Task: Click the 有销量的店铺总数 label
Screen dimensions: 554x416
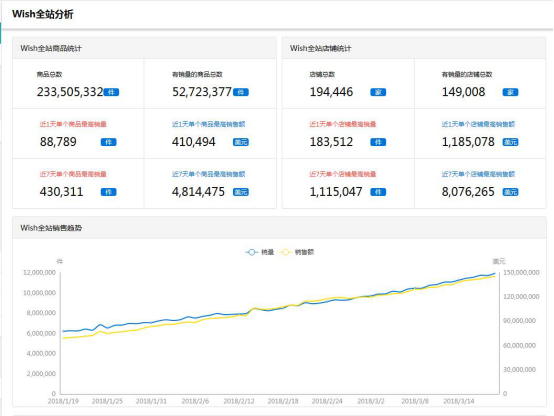Action: [467, 74]
